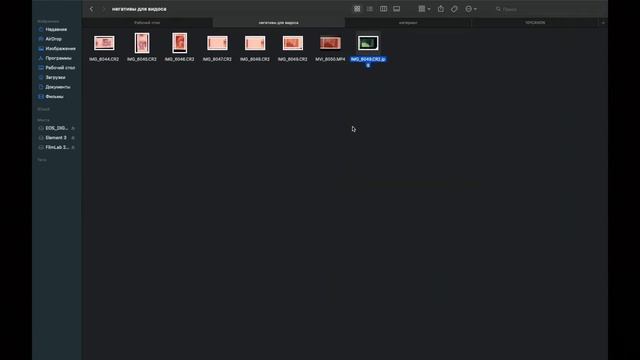Eject the EOS_DIG volume
This screenshot has height=360, width=640.
point(73,128)
